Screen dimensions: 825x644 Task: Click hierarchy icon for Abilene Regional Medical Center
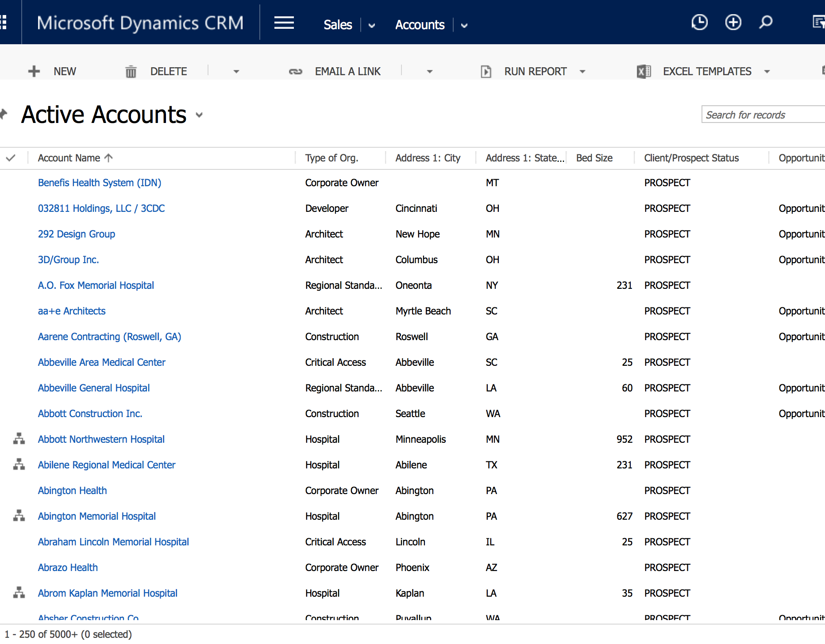pyautogui.click(x=19, y=464)
